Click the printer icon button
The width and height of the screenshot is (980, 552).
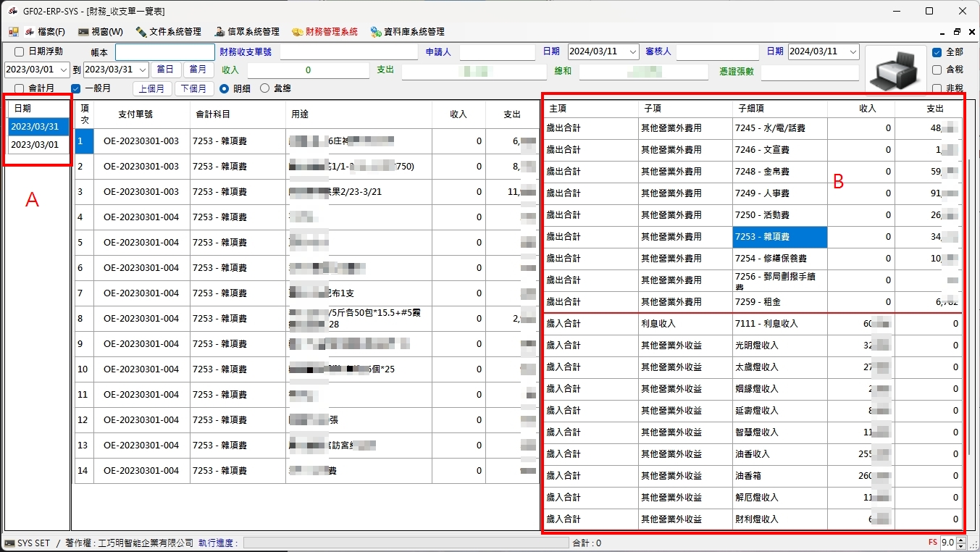[895, 70]
